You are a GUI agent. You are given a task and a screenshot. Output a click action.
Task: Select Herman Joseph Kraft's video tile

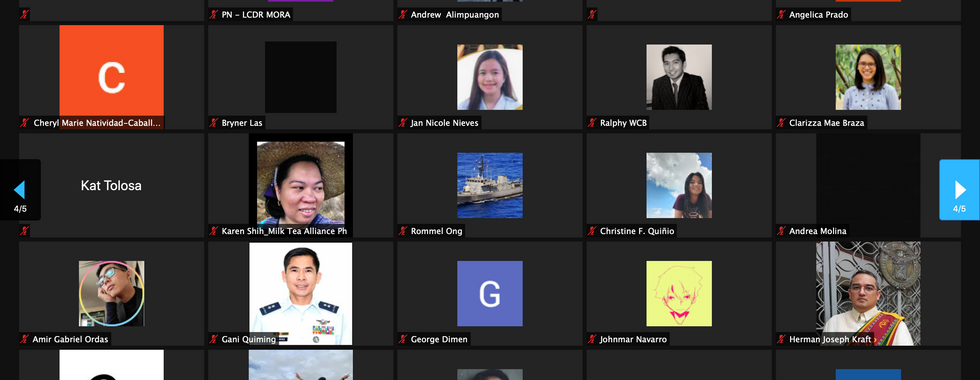point(868,294)
